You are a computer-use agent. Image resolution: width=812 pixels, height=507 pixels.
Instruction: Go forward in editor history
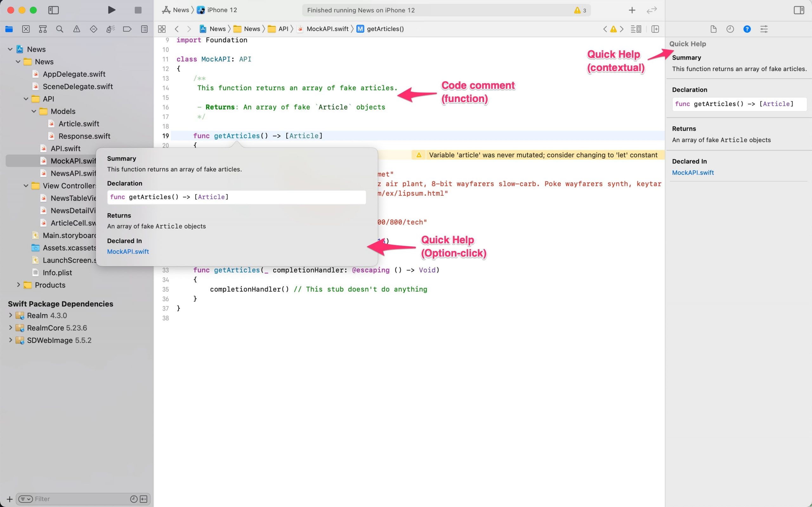coord(189,29)
